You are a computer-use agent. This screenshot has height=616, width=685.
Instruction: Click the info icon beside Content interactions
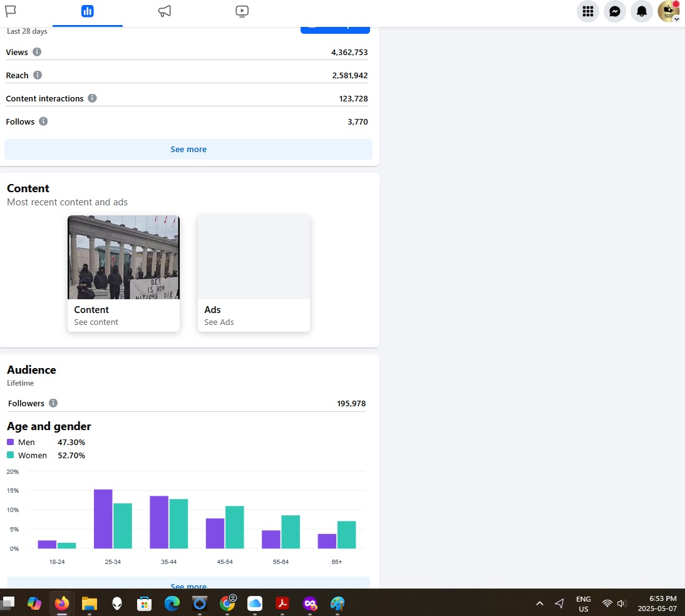click(x=92, y=98)
